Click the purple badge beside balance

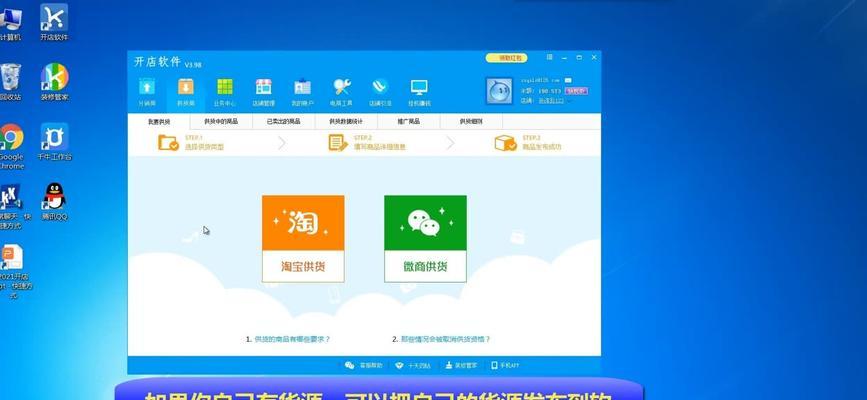coord(576,91)
